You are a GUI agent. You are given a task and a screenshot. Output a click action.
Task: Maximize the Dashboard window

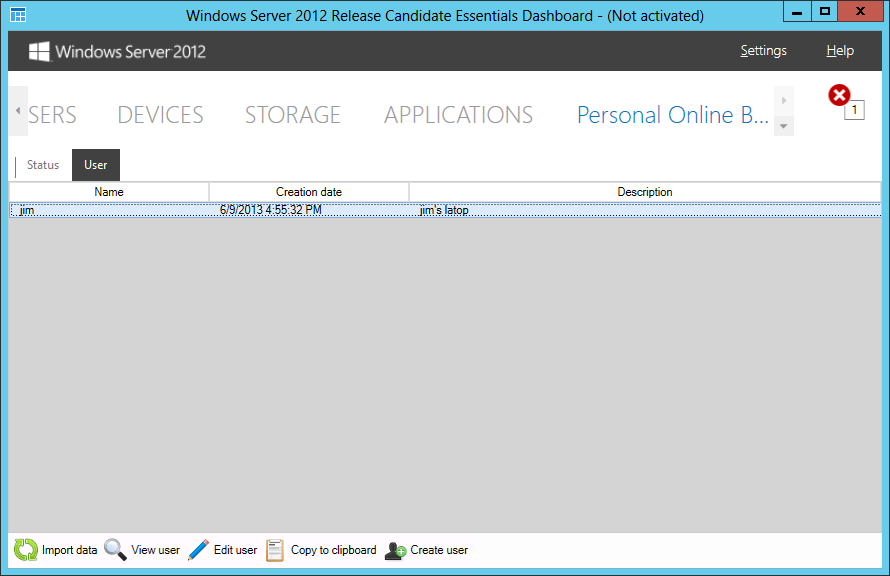coord(825,12)
